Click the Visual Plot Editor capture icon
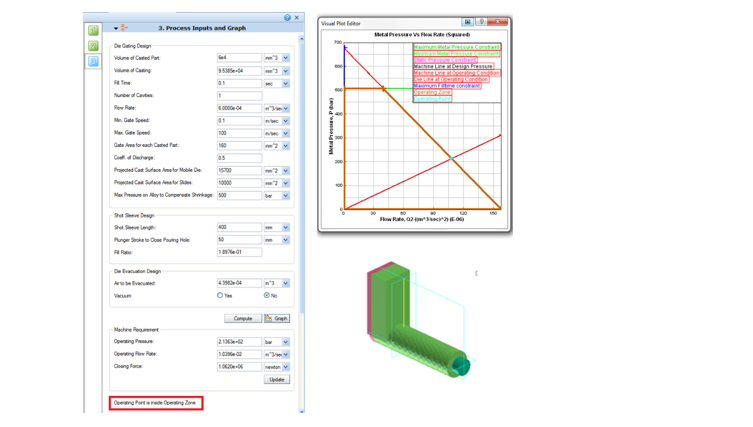Viewport: 753px width, 427px height. pos(467,22)
